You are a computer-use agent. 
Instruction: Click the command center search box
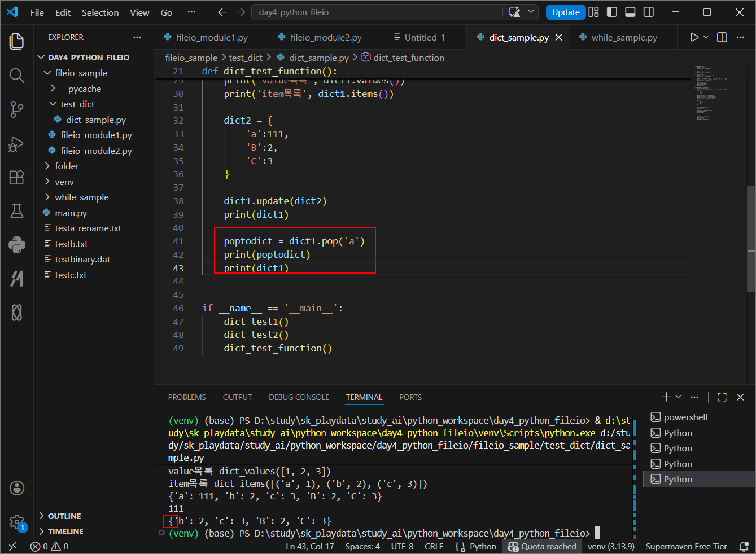click(x=378, y=12)
